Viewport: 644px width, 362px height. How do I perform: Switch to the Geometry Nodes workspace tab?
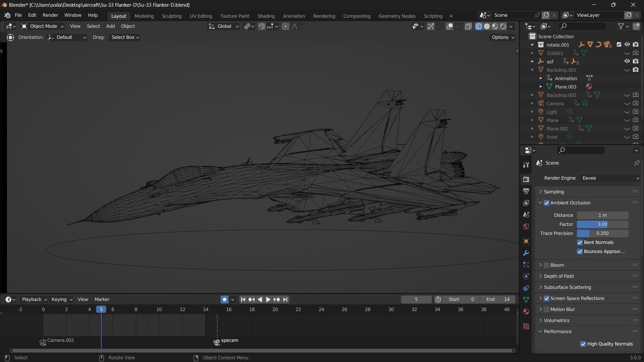(x=397, y=16)
